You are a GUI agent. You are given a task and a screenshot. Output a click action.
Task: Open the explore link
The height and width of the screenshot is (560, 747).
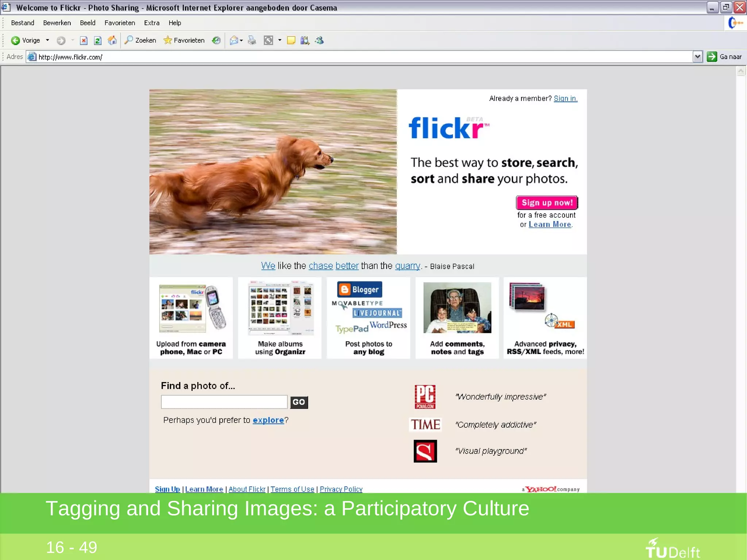click(268, 420)
